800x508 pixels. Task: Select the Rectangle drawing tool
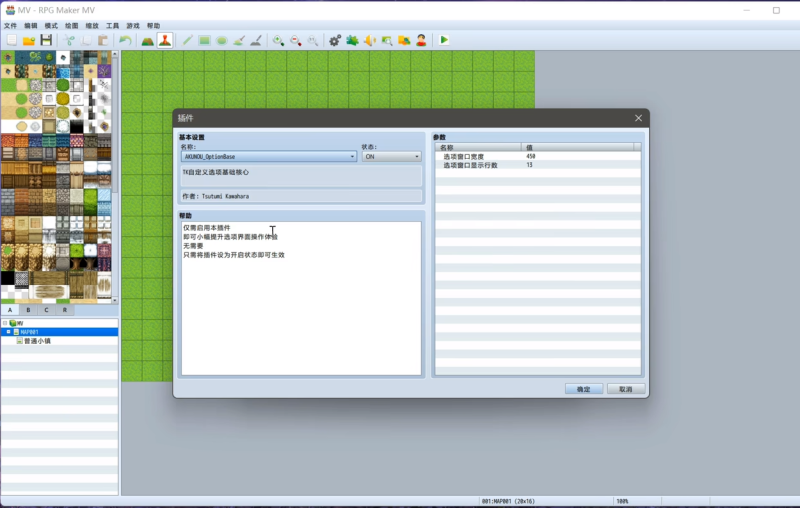tap(205, 40)
